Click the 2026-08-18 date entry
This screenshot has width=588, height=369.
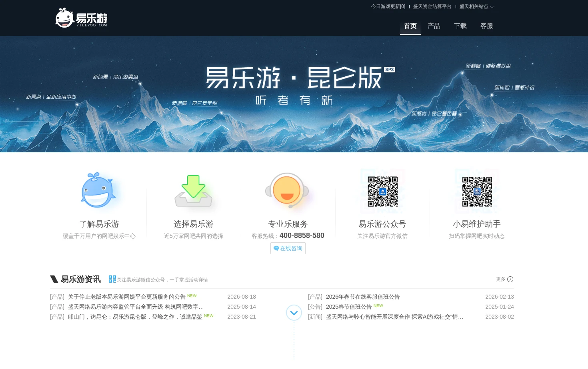coord(242,297)
